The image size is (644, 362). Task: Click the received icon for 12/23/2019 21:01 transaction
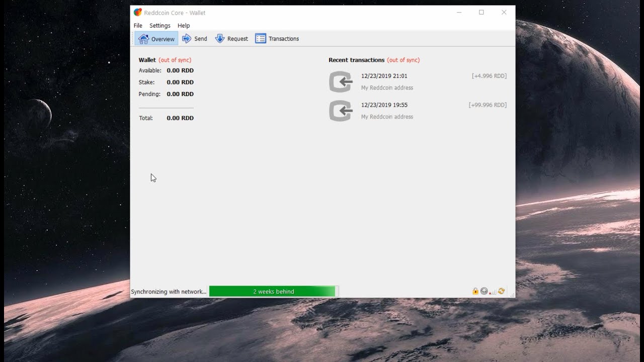pyautogui.click(x=341, y=82)
